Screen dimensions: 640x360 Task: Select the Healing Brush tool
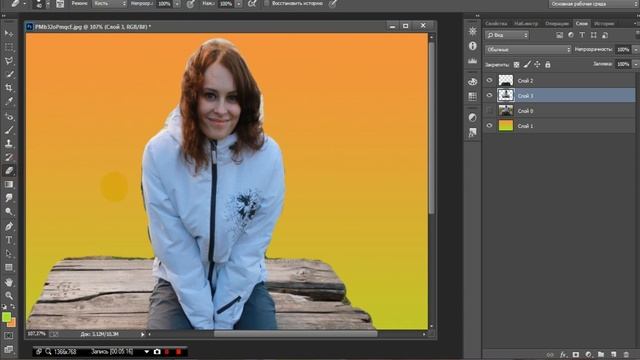[9, 117]
